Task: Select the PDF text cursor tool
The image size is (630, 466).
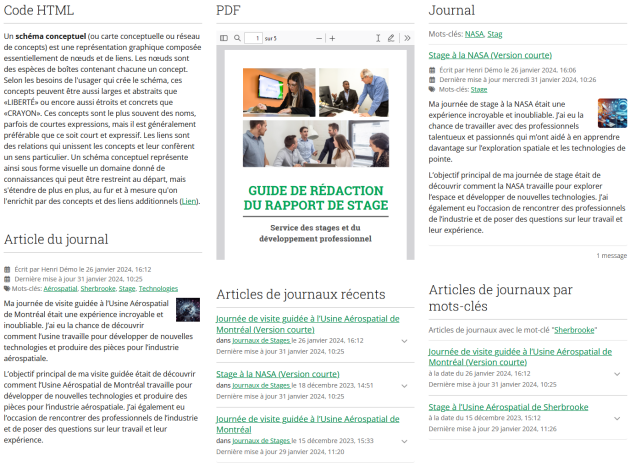Action: tap(378, 38)
